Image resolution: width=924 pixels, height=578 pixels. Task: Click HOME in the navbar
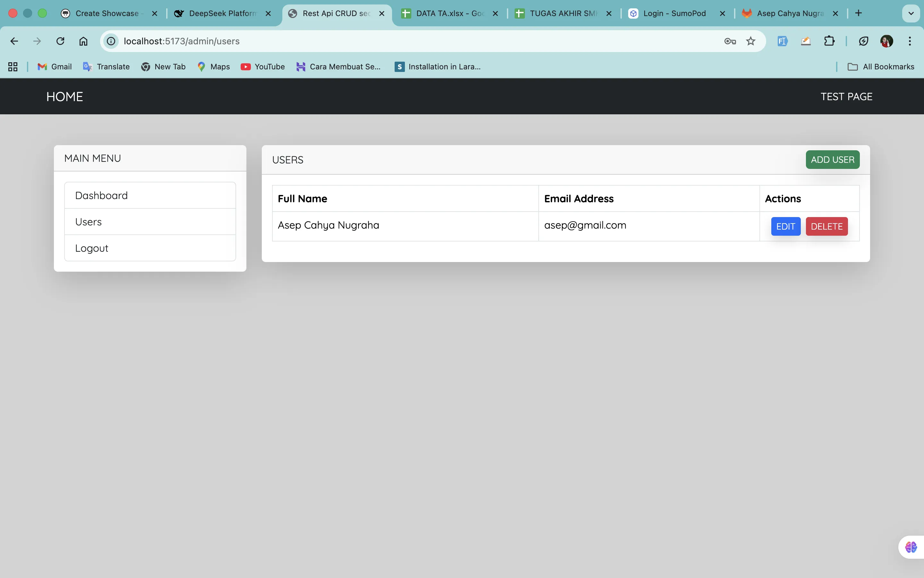(64, 97)
